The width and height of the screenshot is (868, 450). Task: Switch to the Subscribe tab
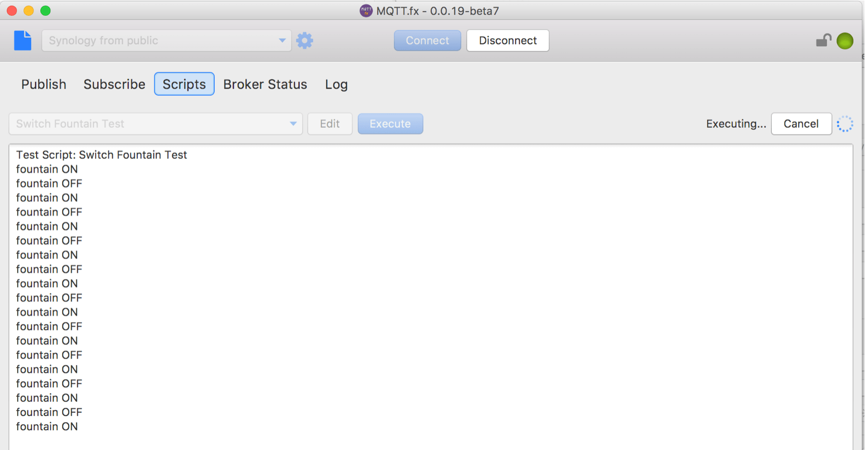point(114,84)
